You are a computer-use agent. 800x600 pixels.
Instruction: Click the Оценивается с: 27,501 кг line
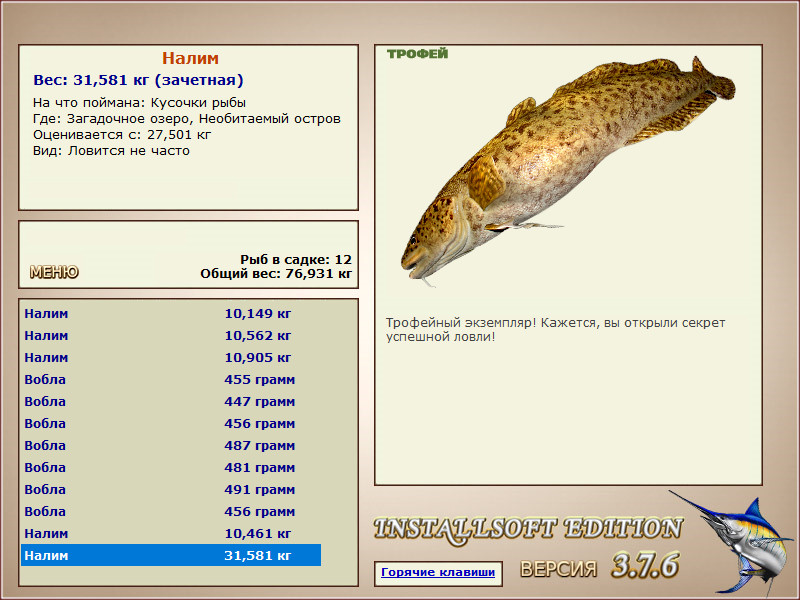122,135
